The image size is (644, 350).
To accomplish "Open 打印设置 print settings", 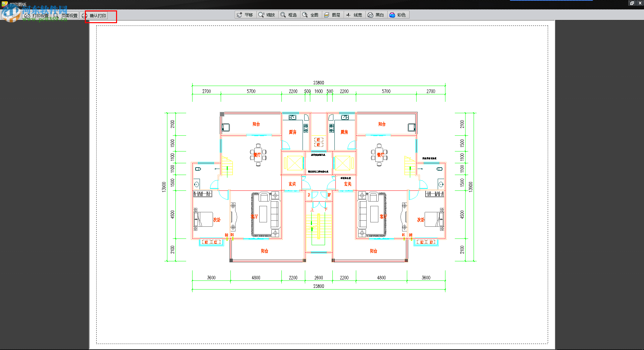I will point(37,15).
